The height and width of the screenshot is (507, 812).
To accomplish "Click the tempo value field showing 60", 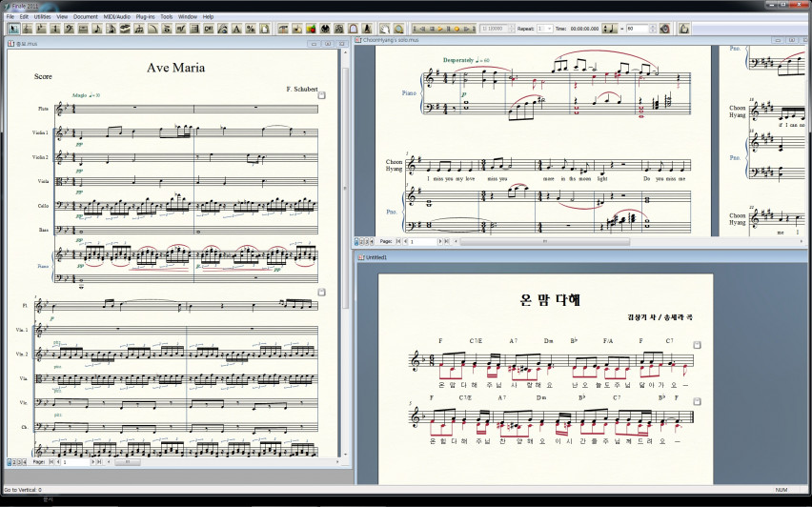I will point(638,29).
